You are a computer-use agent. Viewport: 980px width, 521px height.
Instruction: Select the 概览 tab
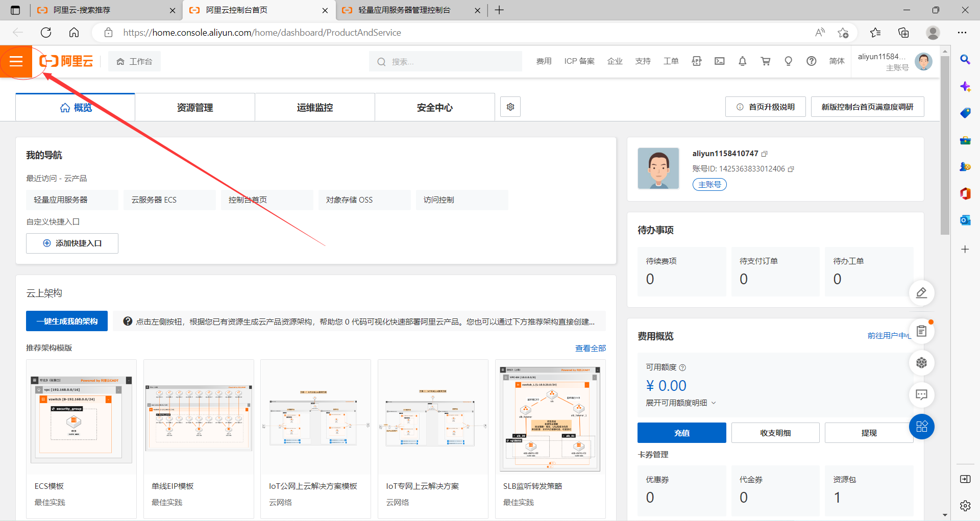76,107
